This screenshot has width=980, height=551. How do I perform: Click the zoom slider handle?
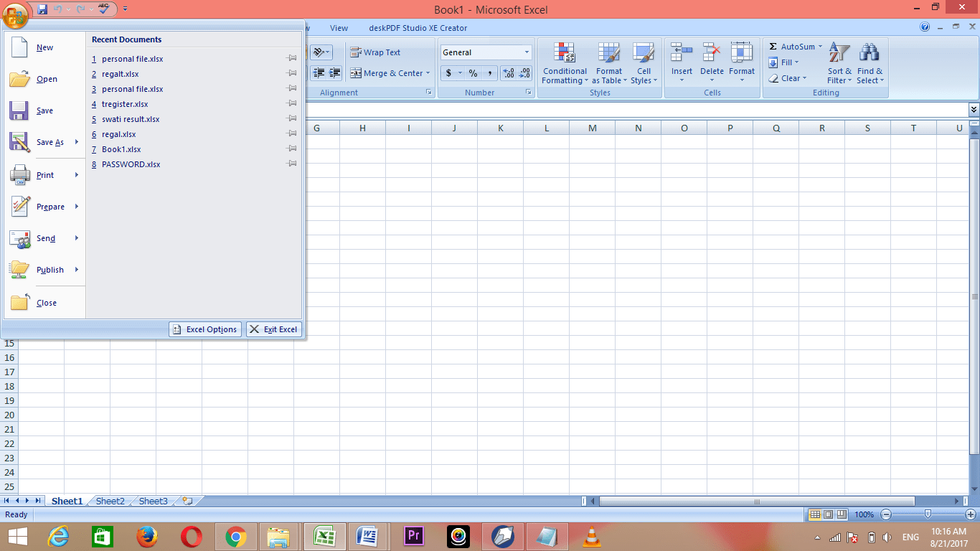(928, 514)
